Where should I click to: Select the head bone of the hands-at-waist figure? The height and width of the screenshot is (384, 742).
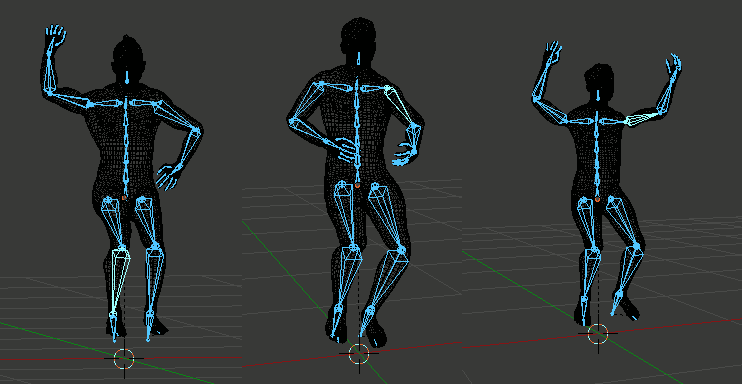tap(359, 59)
